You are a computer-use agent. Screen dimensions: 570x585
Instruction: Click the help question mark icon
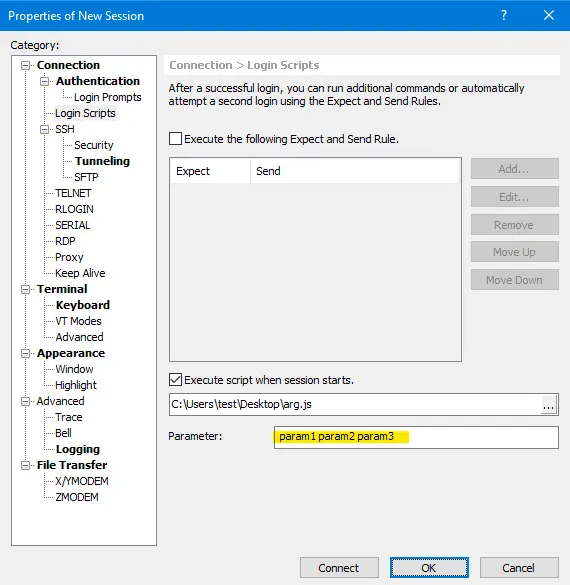pos(504,15)
